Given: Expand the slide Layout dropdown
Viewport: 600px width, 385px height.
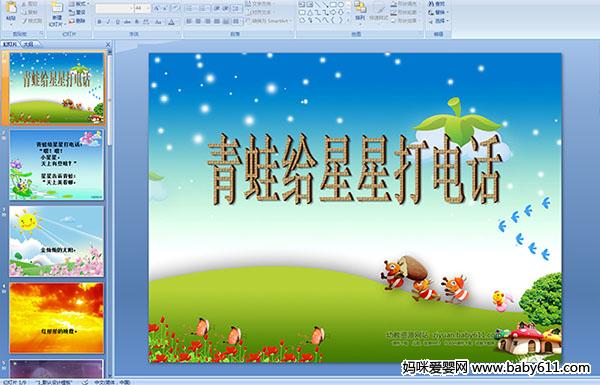Looking at the screenshot, I should click(78, 4).
